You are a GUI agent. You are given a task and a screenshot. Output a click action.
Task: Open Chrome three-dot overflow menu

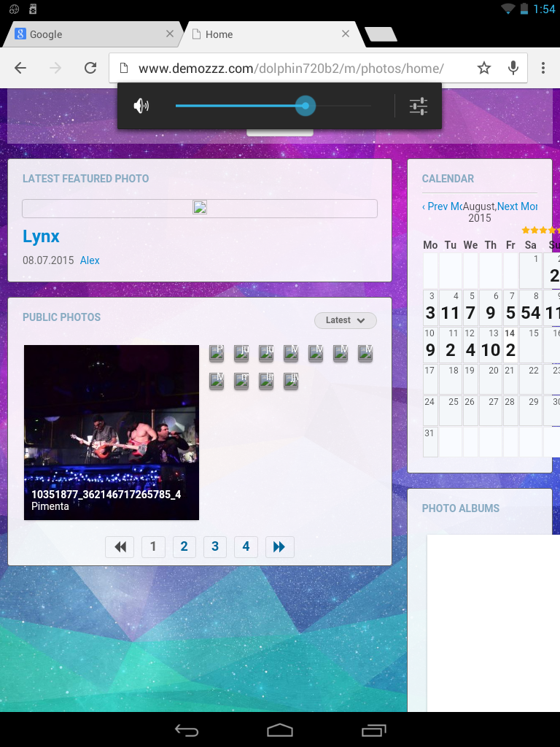coord(543,68)
